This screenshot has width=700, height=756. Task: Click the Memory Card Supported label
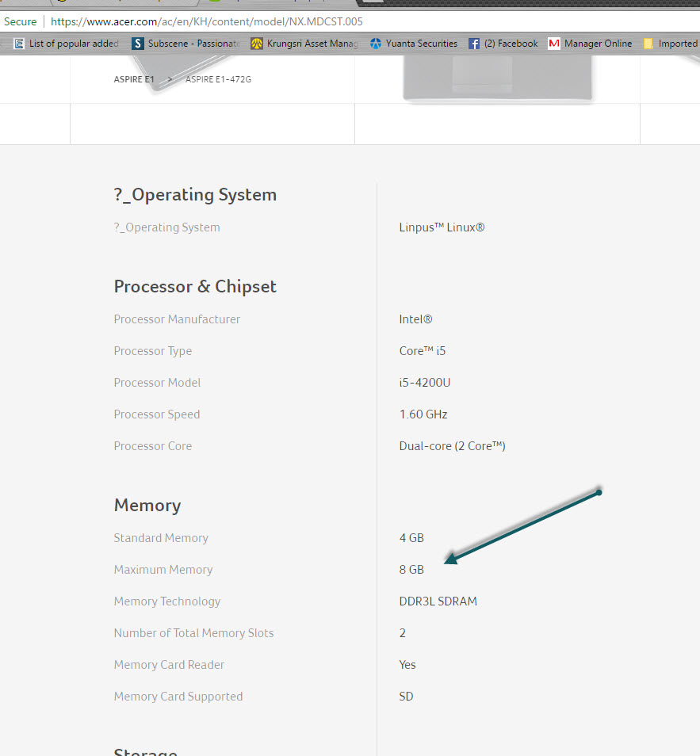tap(178, 697)
